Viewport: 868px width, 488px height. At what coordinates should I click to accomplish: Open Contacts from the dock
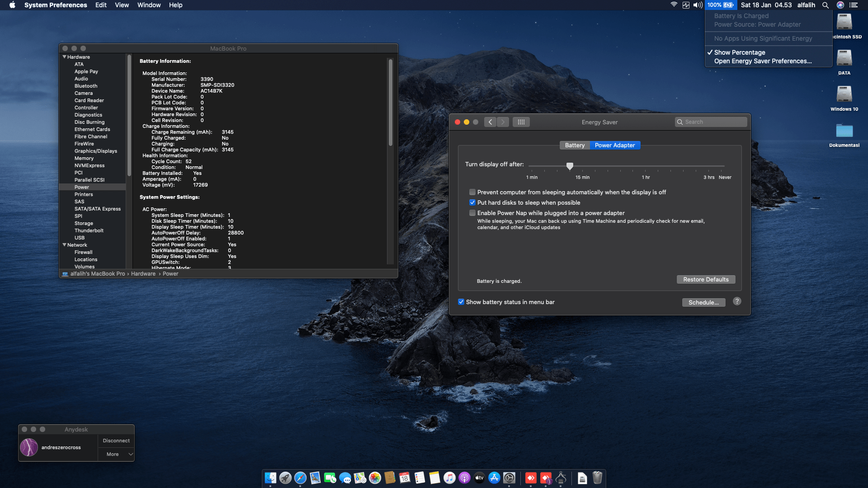(x=390, y=478)
